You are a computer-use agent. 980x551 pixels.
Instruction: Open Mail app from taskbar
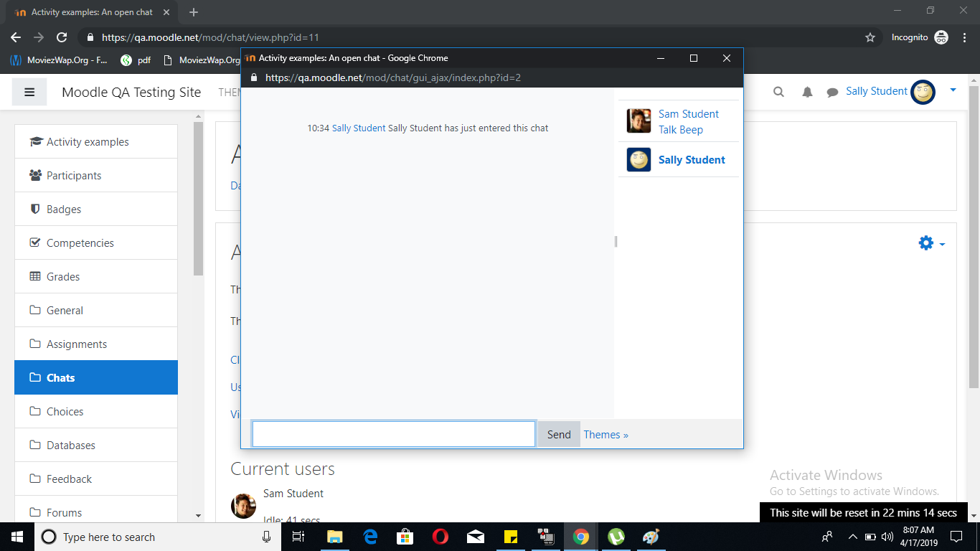click(x=476, y=537)
